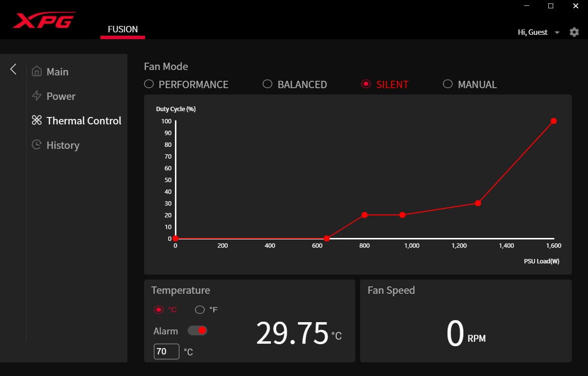Click the Fan Speed panel title
This screenshot has width=588, height=376.
coord(391,290)
